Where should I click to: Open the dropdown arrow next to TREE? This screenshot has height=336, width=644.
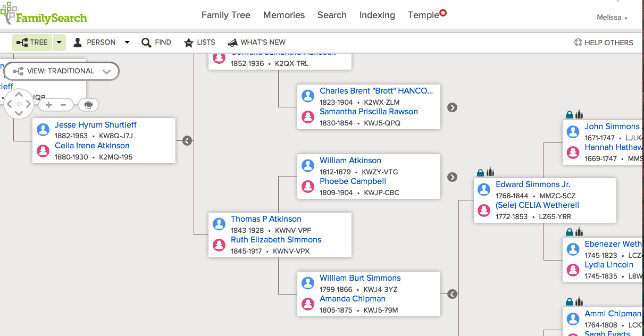[x=59, y=43]
